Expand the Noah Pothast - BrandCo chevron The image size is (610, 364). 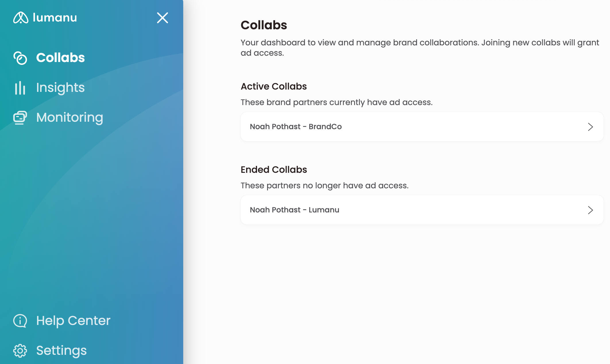point(590,127)
